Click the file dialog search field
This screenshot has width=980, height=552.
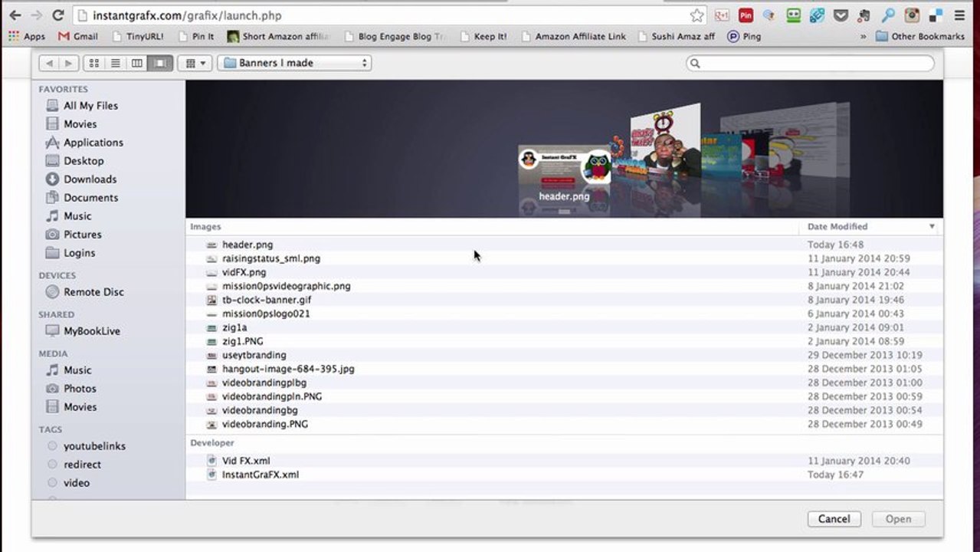coord(810,63)
